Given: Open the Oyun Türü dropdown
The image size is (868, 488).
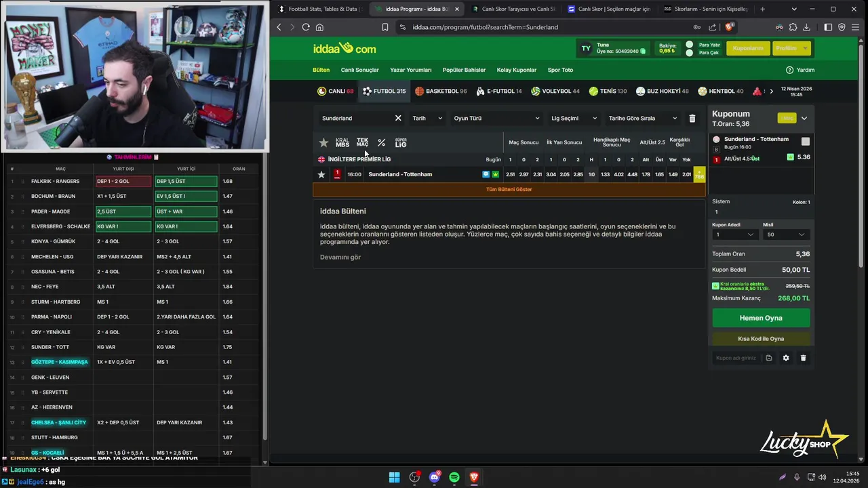Looking at the screenshot, I should [x=496, y=118].
